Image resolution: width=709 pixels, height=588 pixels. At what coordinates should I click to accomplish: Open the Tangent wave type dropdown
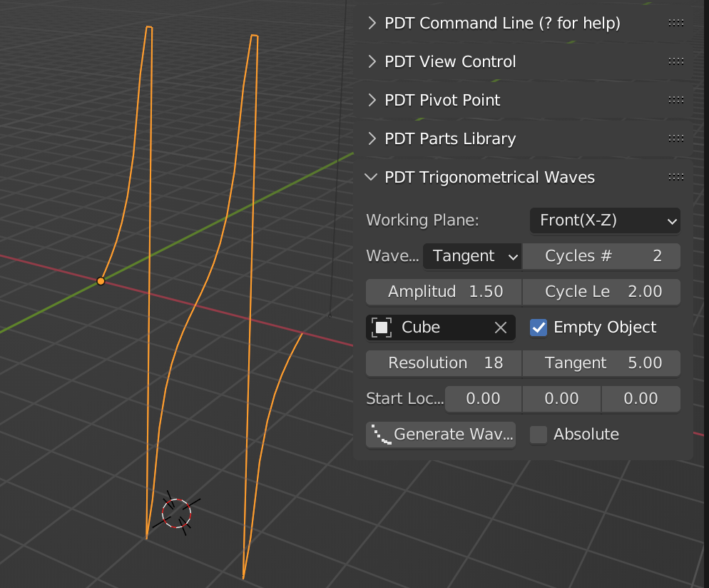coord(472,256)
